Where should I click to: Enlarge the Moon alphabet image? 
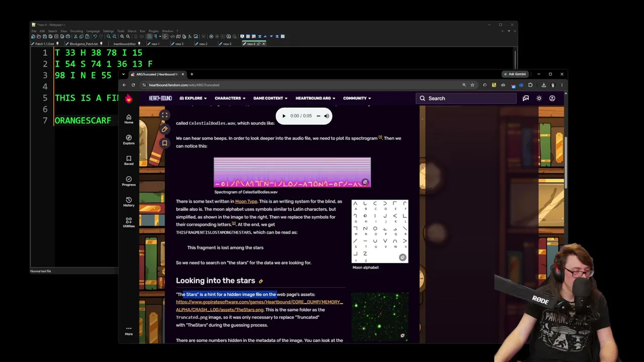403,257
